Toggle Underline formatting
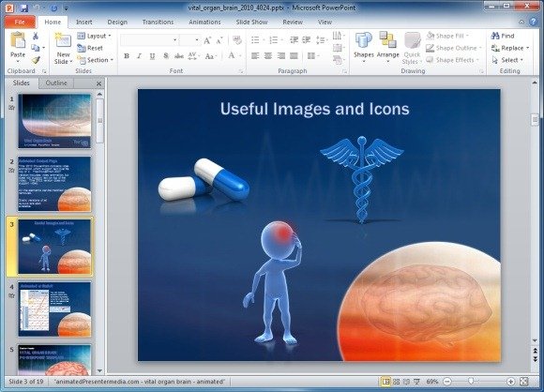Image resolution: width=544 pixels, height=392 pixels. 152,56
